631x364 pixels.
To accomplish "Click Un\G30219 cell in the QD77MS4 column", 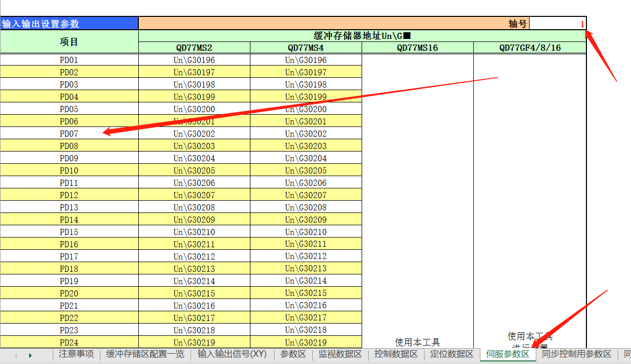I will pos(306,342).
